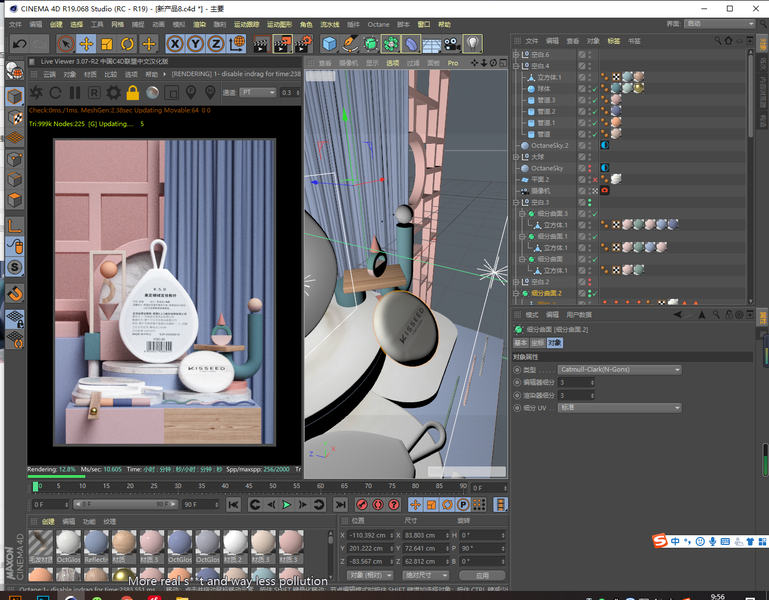Click the Octane camera tag on 摄像机
The width and height of the screenshot is (769, 600).
coord(605,190)
